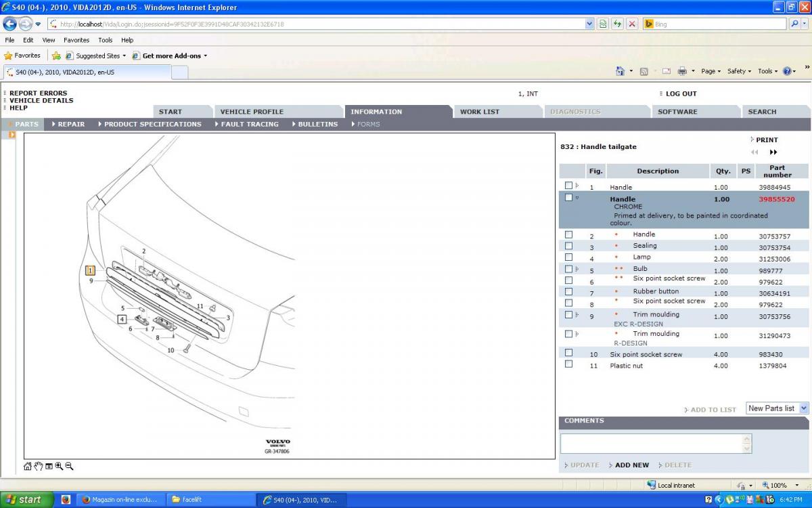Check the box for Bulb 989777
The image size is (812, 508).
(x=568, y=269)
